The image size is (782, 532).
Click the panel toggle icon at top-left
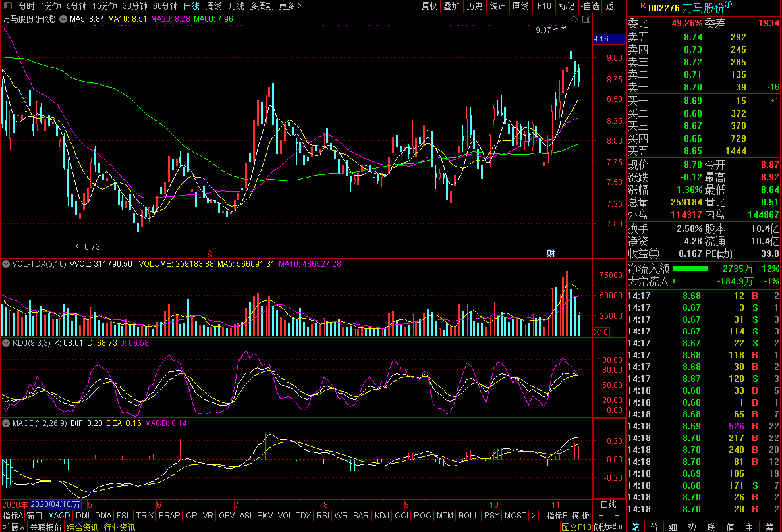point(9,6)
